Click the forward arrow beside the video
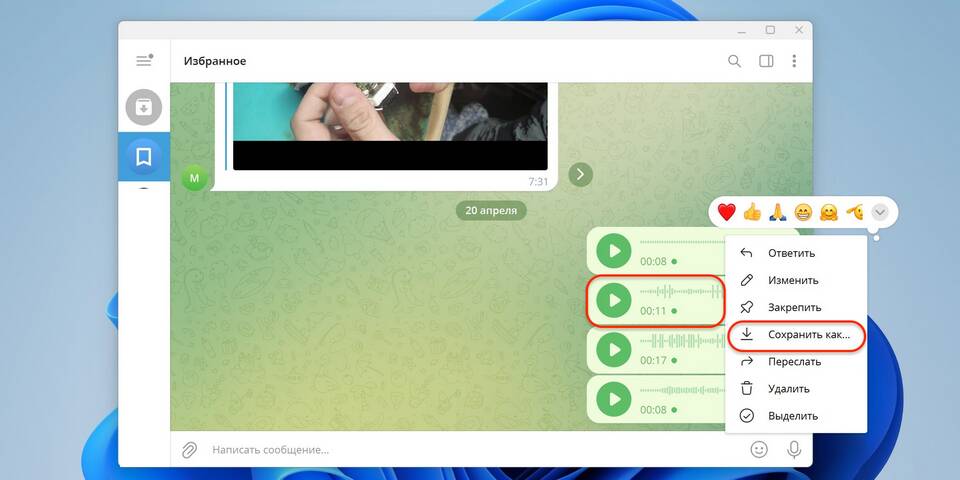The image size is (960, 480). (x=580, y=175)
